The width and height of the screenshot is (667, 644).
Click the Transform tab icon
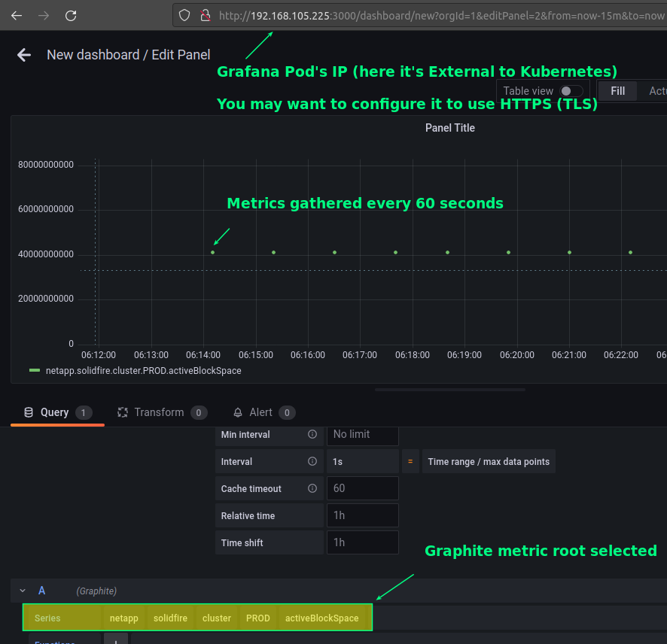tap(123, 412)
